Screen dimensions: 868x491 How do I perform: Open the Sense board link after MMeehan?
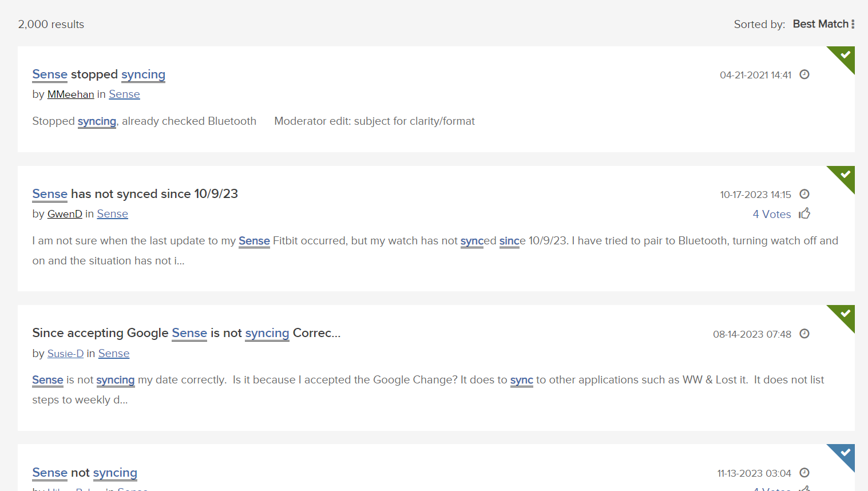pyautogui.click(x=124, y=94)
